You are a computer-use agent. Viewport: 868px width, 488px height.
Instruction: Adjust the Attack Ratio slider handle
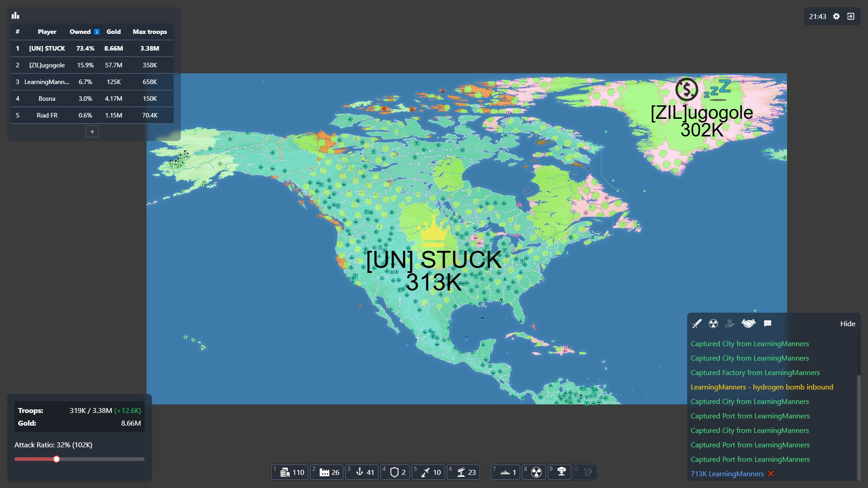[x=57, y=459]
